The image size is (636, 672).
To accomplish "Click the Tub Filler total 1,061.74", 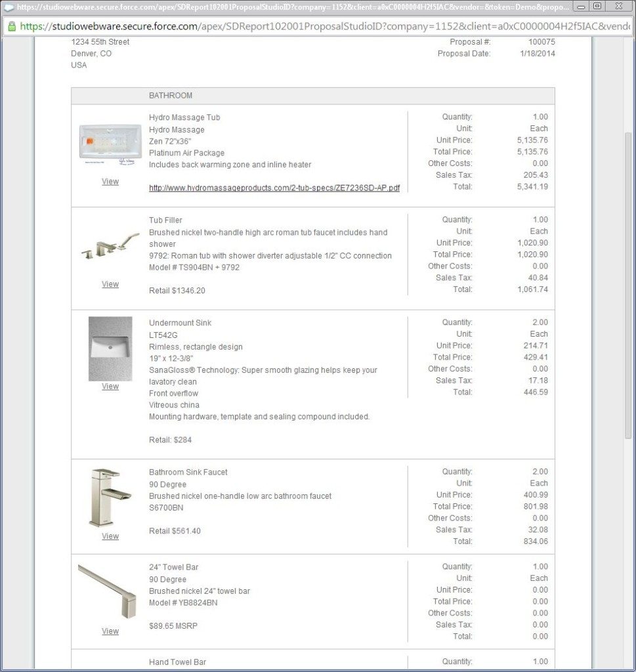I will [533, 289].
